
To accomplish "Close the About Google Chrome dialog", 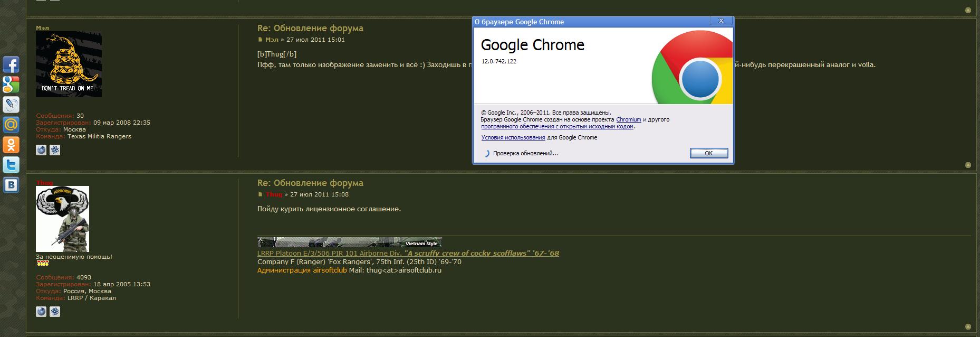I will pyautogui.click(x=720, y=21).
